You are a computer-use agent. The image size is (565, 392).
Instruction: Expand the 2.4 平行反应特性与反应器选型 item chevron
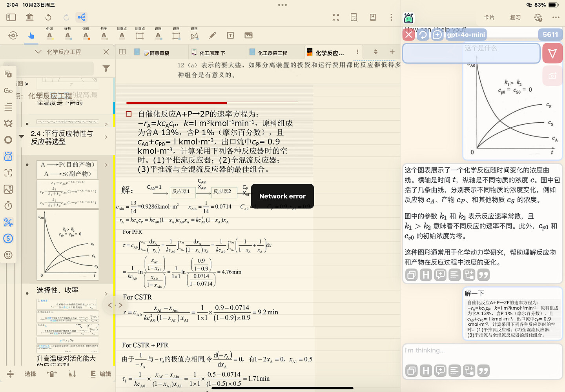(106, 137)
